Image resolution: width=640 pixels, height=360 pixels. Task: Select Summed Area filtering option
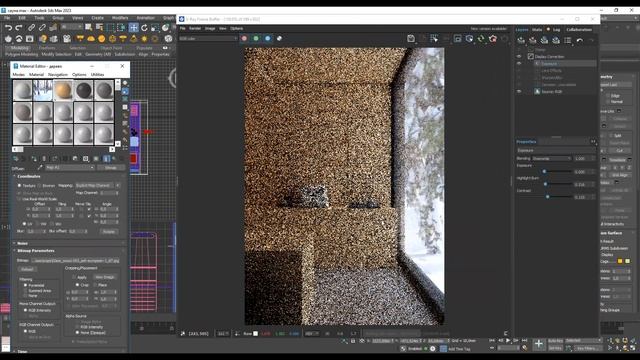point(25,291)
